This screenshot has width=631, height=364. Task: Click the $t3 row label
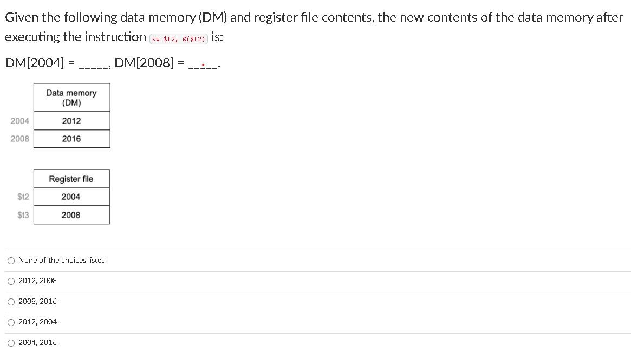(23, 215)
